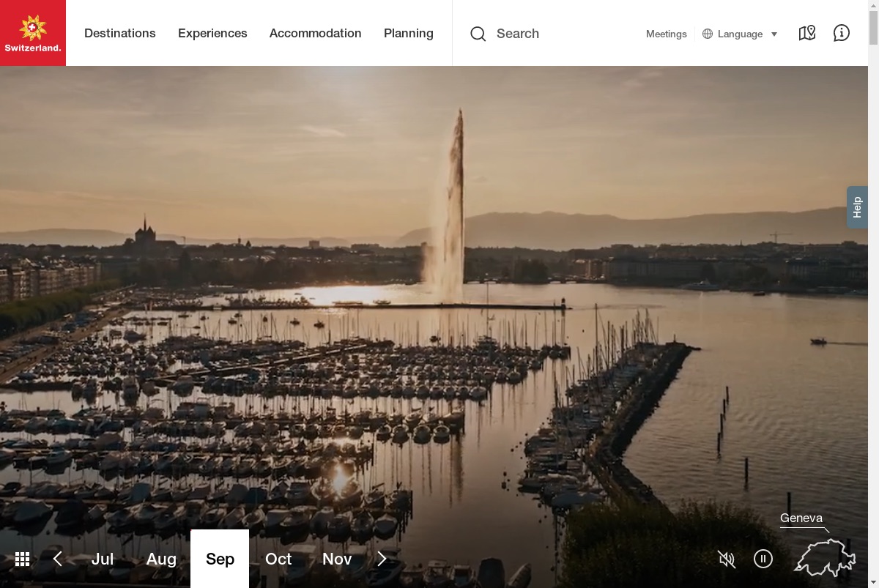This screenshot has width=879, height=588.
Task: Go to next months arrow
Action: pos(382,559)
